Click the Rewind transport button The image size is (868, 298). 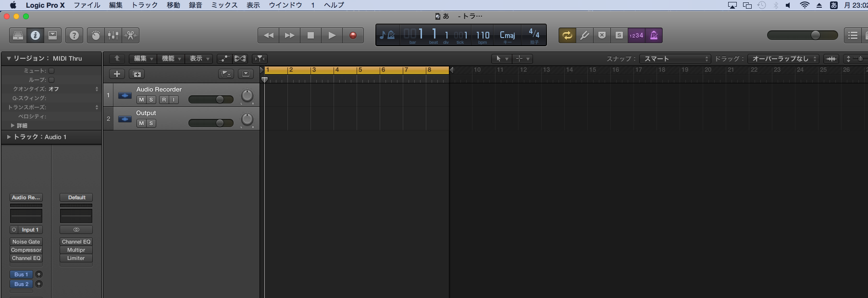[x=269, y=35]
